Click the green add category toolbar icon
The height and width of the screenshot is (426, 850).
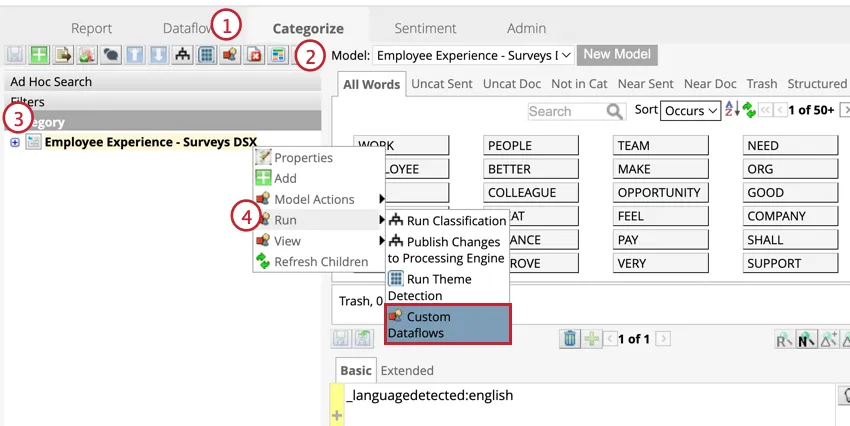point(38,55)
